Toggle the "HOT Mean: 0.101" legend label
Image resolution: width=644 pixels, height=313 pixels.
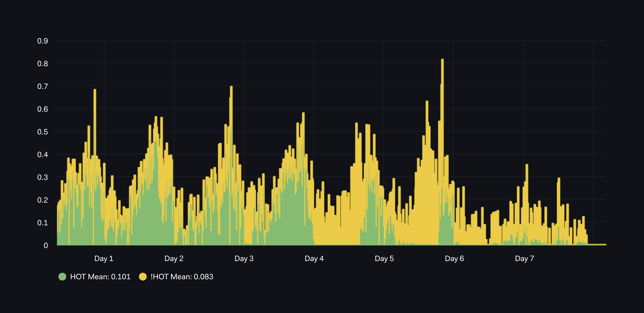coord(100,277)
